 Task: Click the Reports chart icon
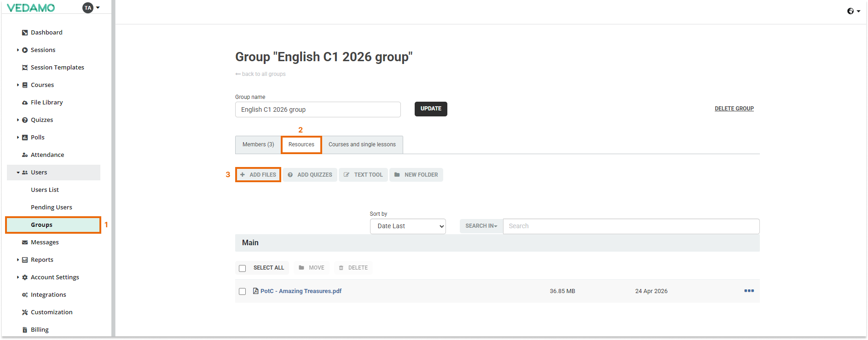click(25, 260)
